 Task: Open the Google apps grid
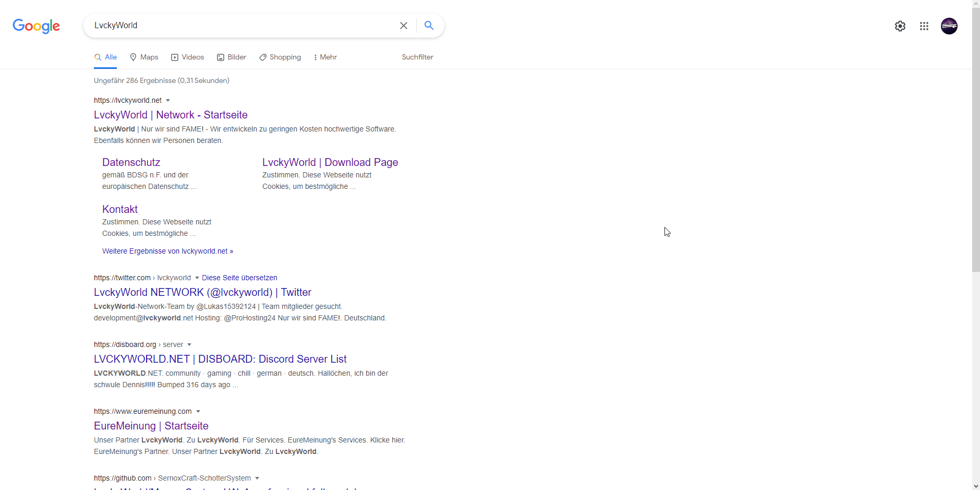click(x=924, y=26)
